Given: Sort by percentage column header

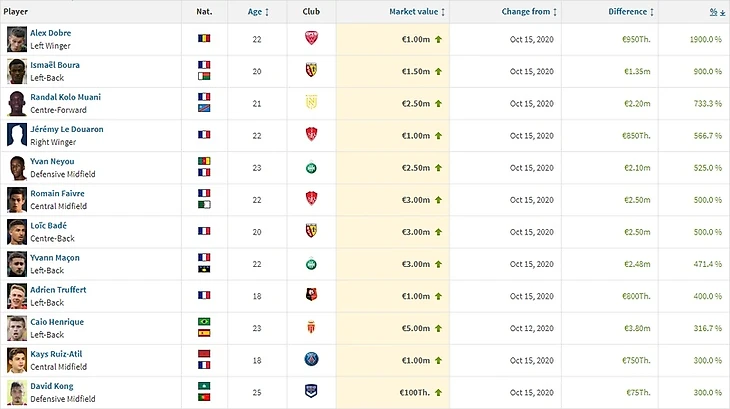Looking at the screenshot, I should [716, 12].
